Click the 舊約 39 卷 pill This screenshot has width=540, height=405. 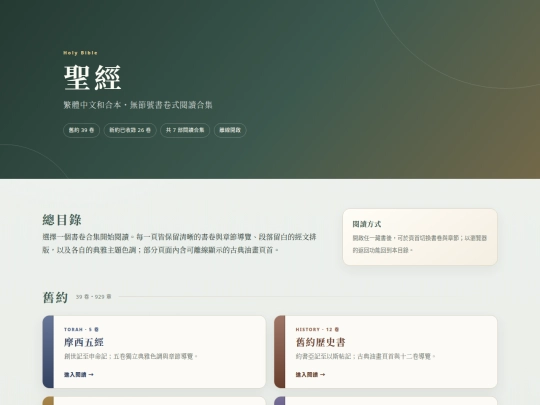click(81, 130)
